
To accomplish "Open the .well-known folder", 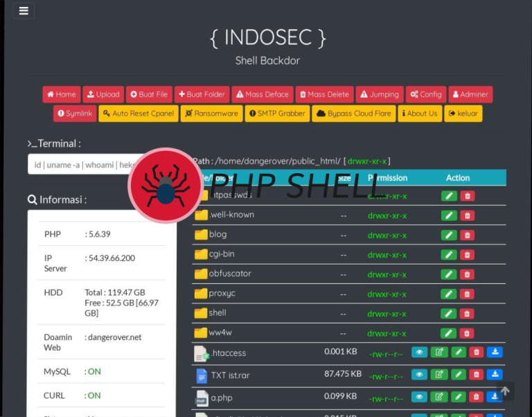I will (x=231, y=215).
